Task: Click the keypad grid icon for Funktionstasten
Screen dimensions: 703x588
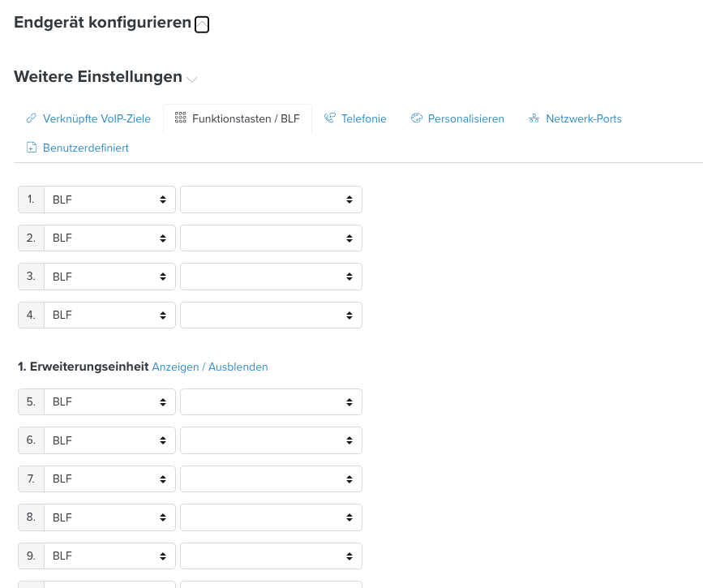Action: [x=180, y=118]
